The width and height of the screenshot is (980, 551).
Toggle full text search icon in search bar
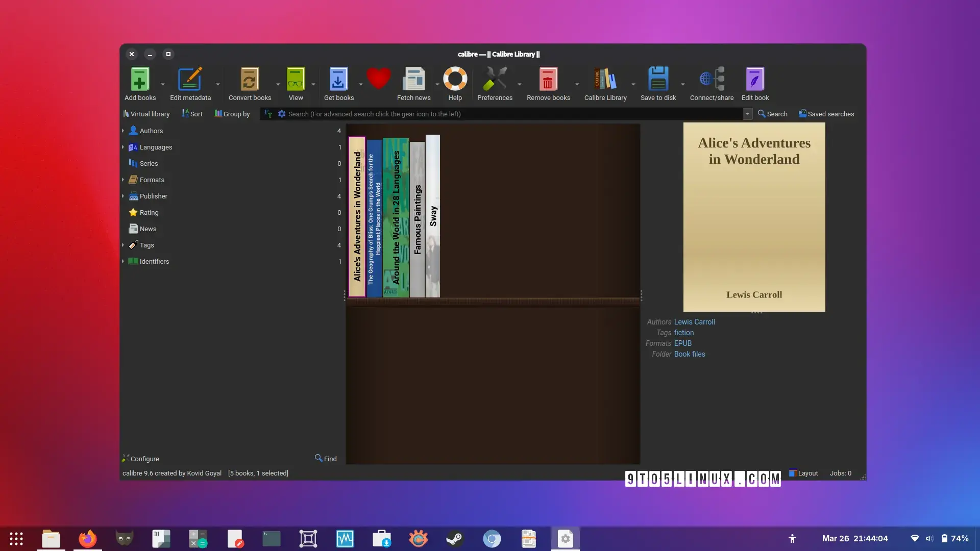[268, 114]
